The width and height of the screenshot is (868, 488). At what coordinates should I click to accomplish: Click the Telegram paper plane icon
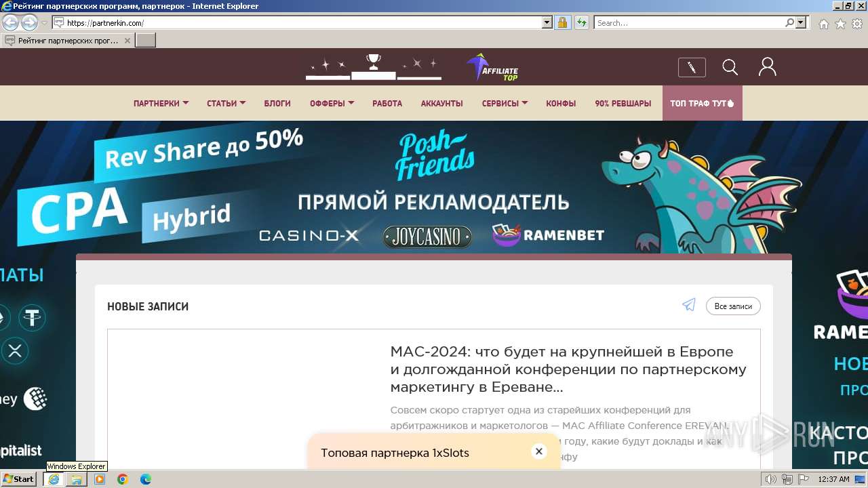click(x=689, y=305)
